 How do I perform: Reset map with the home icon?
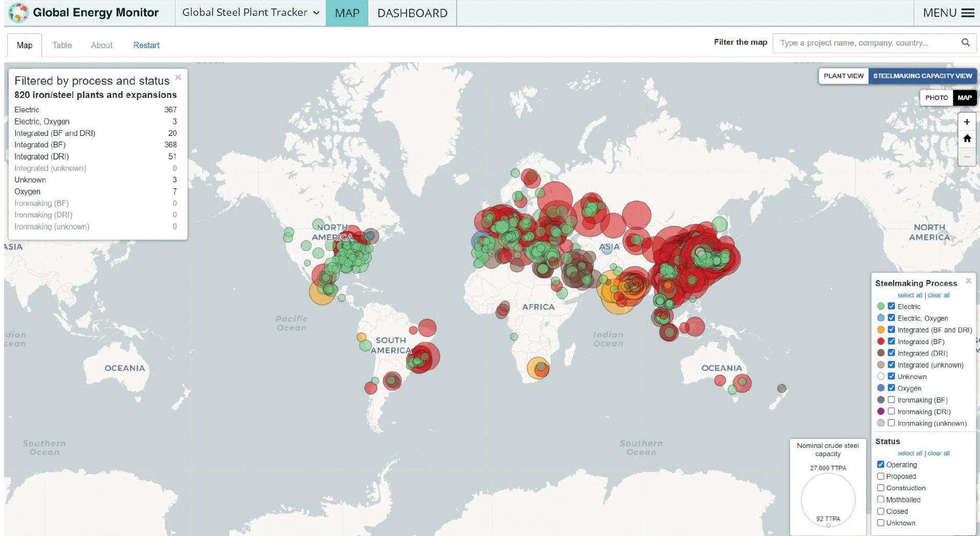coord(967,138)
